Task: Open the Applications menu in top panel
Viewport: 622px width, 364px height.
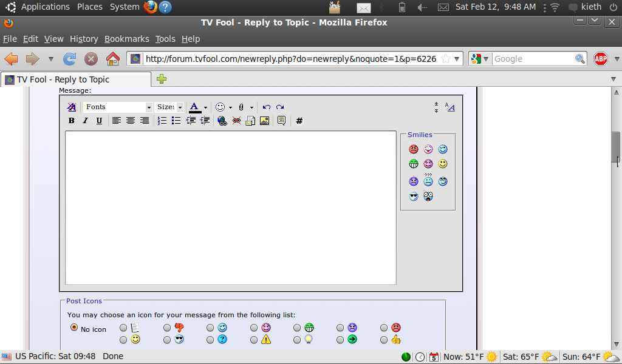Action: click(45, 7)
